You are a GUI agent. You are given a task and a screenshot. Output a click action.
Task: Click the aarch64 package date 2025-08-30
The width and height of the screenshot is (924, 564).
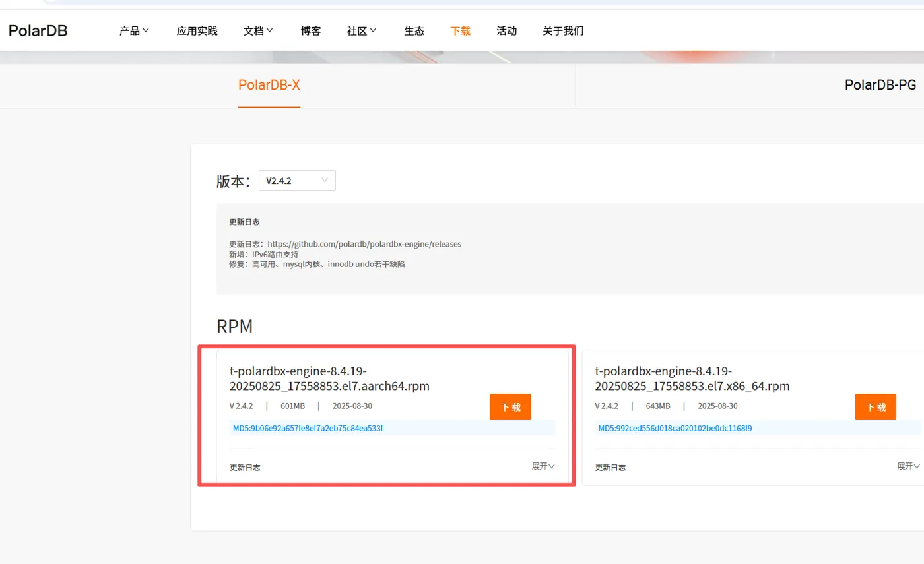click(x=352, y=406)
